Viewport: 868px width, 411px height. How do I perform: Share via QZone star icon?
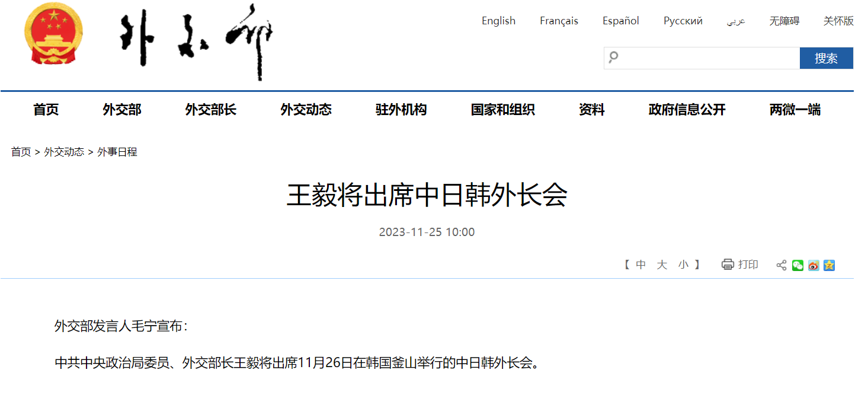coord(829,265)
